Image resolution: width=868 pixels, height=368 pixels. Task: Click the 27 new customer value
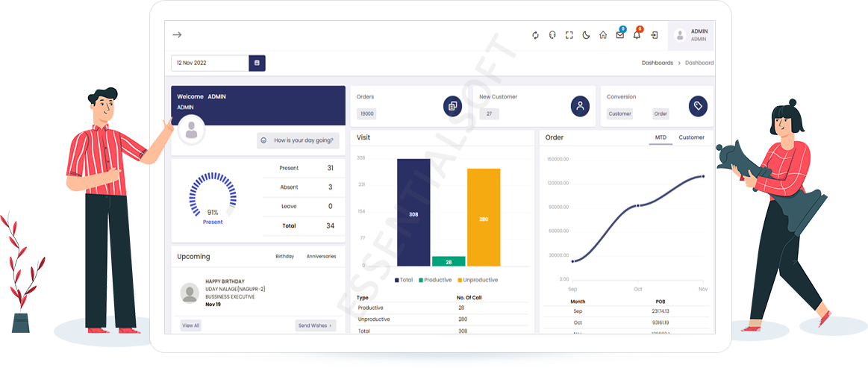pyautogui.click(x=489, y=114)
